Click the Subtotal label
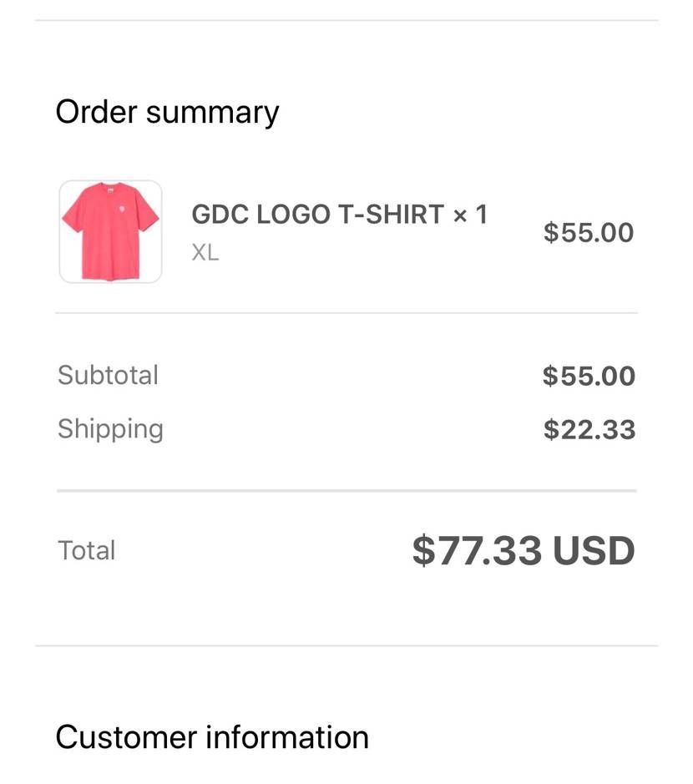Image resolution: width=693 pixels, height=784 pixels. (108, 375)
